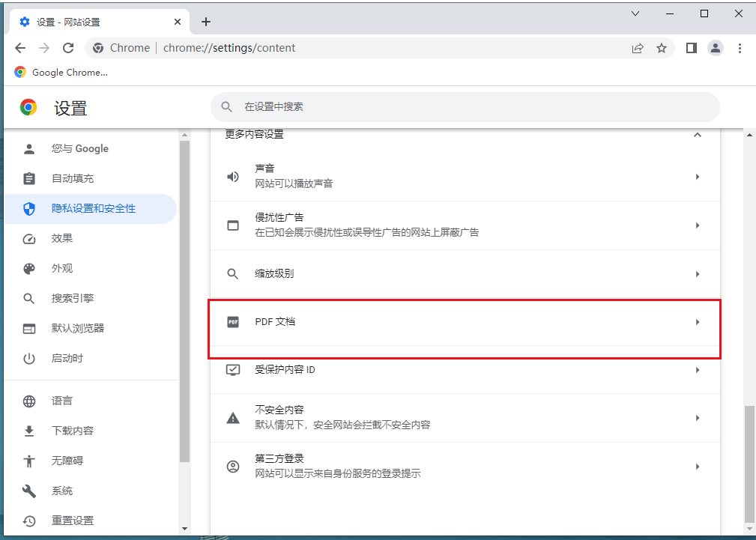Go back to previous page
756x540 pixels.
[x=20, y=48]
